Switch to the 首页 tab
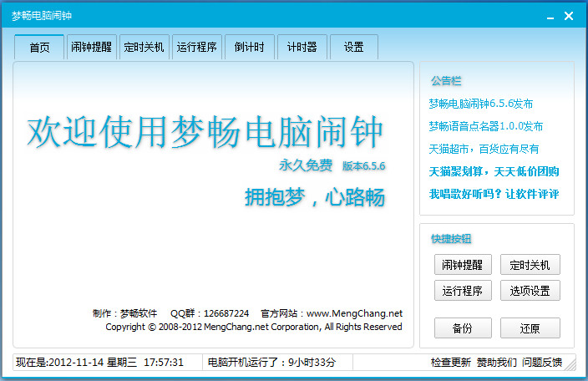 click(39, 48)
